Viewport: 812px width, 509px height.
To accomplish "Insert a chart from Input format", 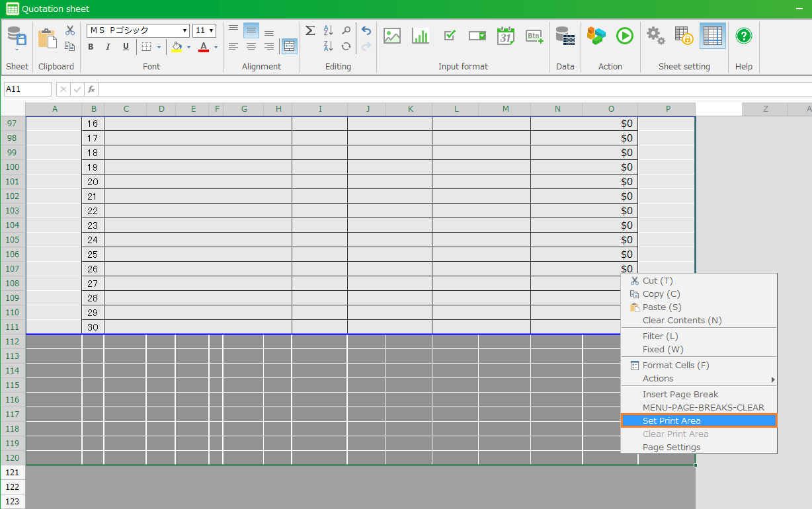I will (x=421, y=36).
